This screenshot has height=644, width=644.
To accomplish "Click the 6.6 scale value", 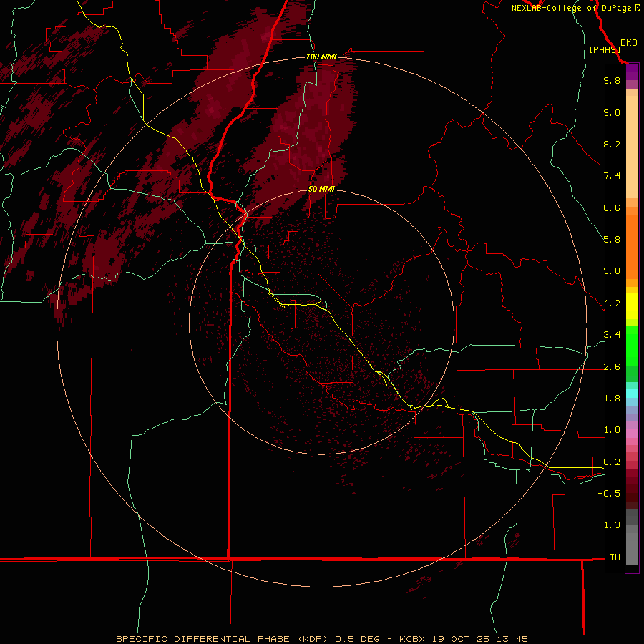I will tap(612, 208).
